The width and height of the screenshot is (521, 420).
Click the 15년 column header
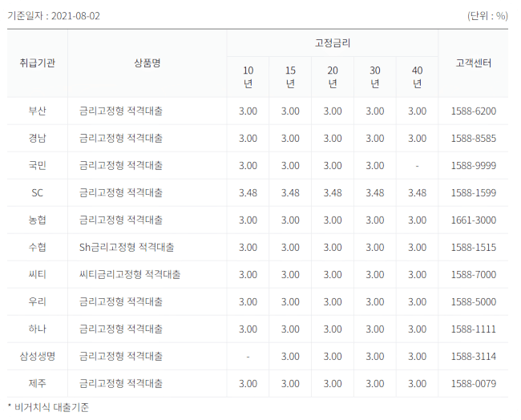tap(290, 77)
